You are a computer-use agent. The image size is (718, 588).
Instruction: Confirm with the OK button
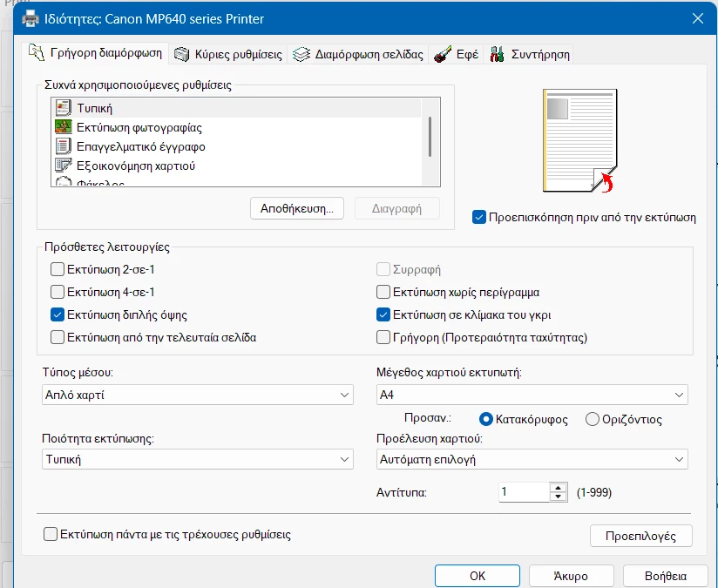tap(478, 576)
